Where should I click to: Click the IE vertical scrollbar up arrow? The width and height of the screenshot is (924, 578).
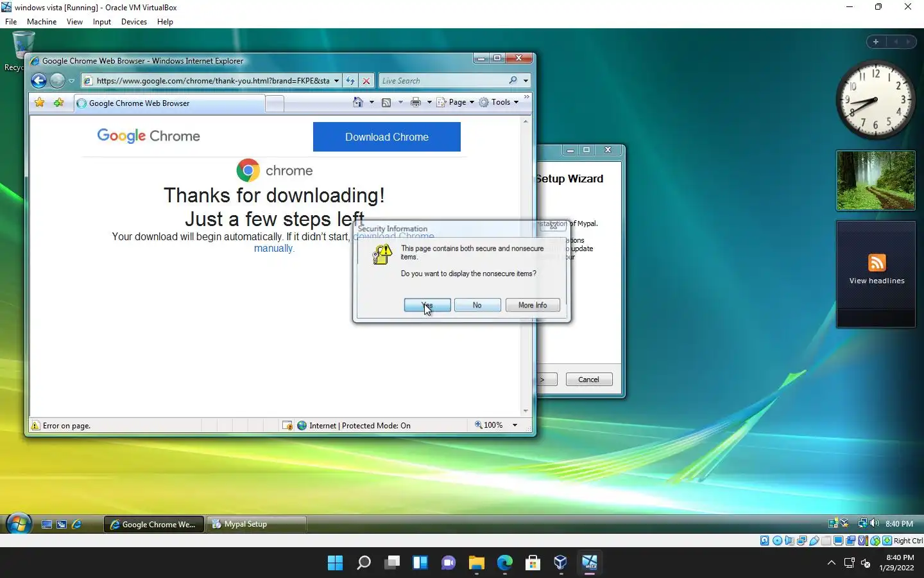[x=526, y=121]
